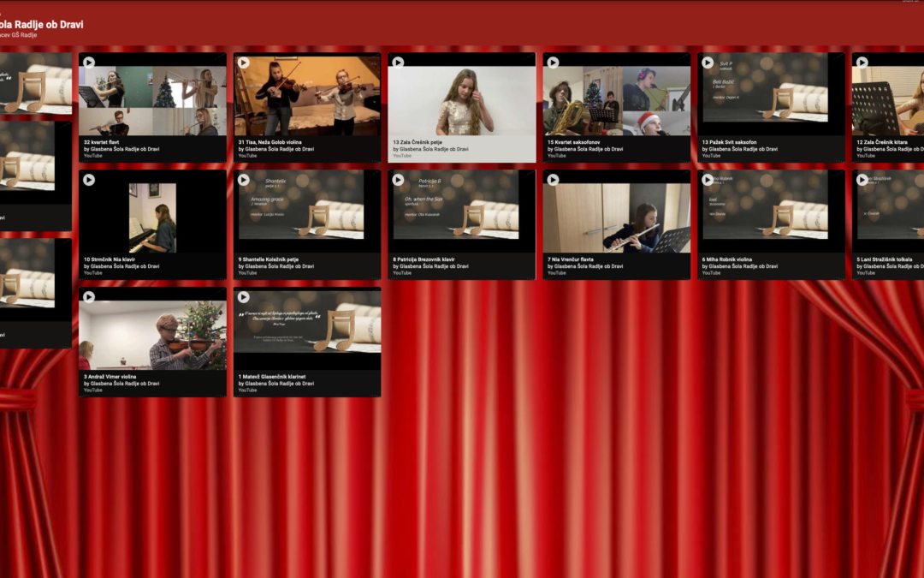
Task: Click the title '13 Pažek Svit saksofon'
Action: point(729,142)
